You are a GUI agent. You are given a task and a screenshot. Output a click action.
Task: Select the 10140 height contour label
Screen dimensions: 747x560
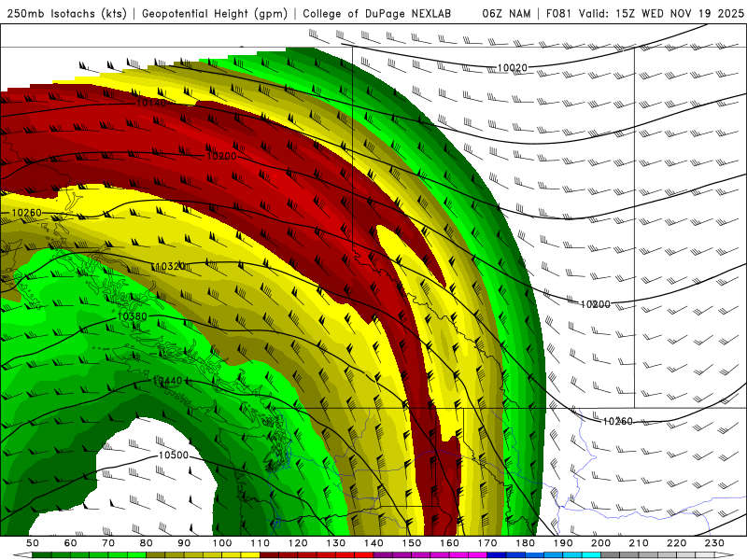coord(151,103)
